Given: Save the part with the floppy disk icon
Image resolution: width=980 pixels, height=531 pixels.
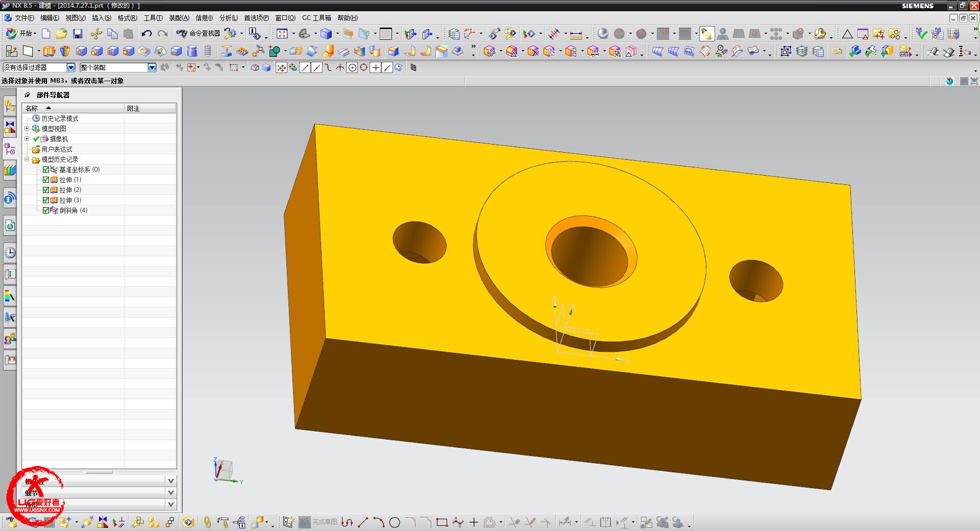Looking at the screenshot, I should click(x=78, y=34).
